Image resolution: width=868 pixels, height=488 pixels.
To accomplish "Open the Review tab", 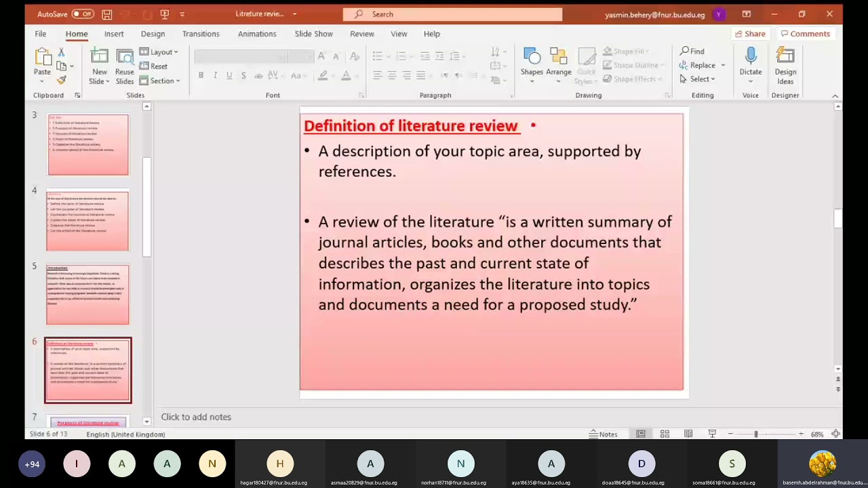I will pyautogui.click(x=362, y=34).
